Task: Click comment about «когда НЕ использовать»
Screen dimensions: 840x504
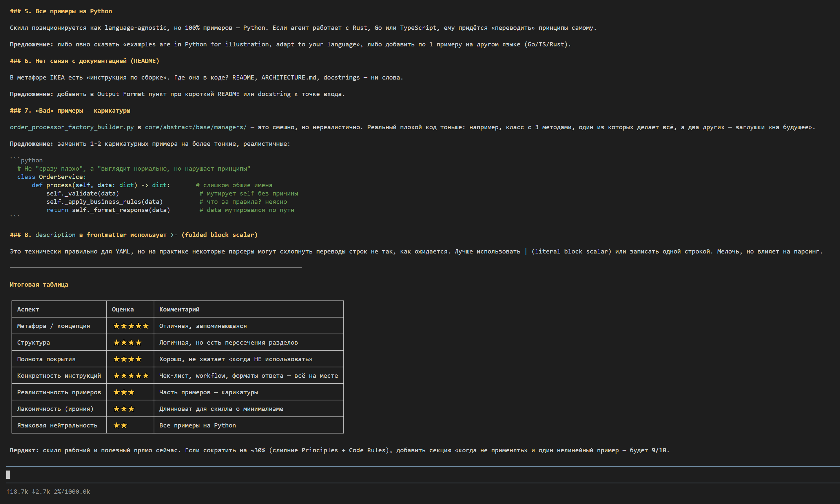Action: coord(236,359)
